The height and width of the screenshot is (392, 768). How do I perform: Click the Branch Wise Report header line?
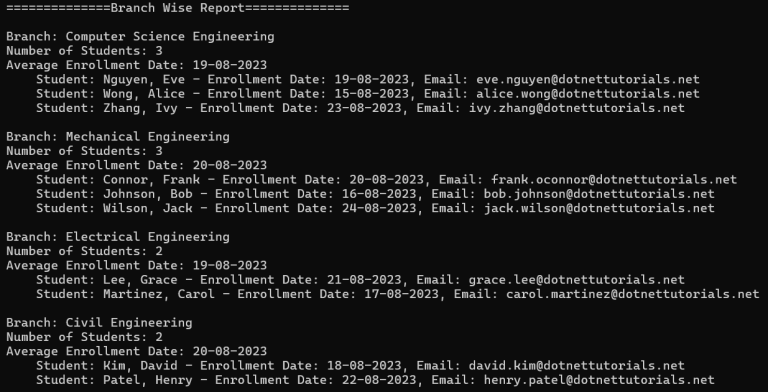coord(178,8)
